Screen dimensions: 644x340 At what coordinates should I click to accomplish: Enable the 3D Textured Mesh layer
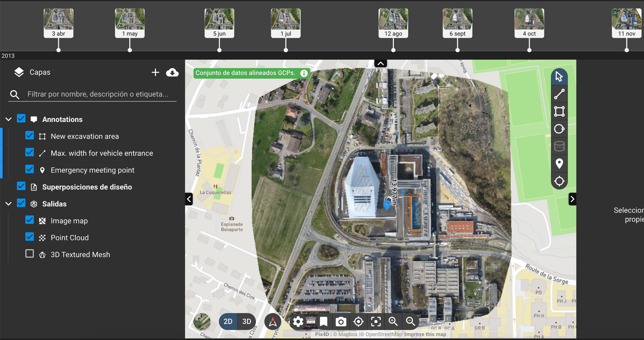coord(30,254)
